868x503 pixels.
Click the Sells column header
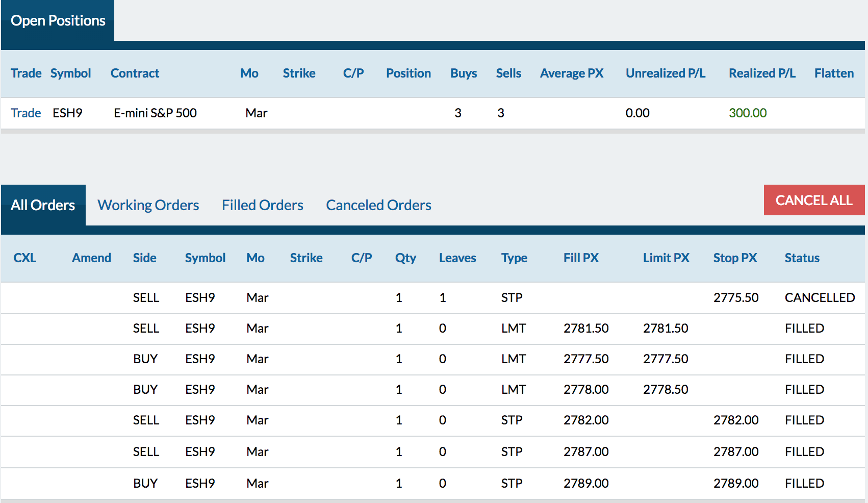508,73
